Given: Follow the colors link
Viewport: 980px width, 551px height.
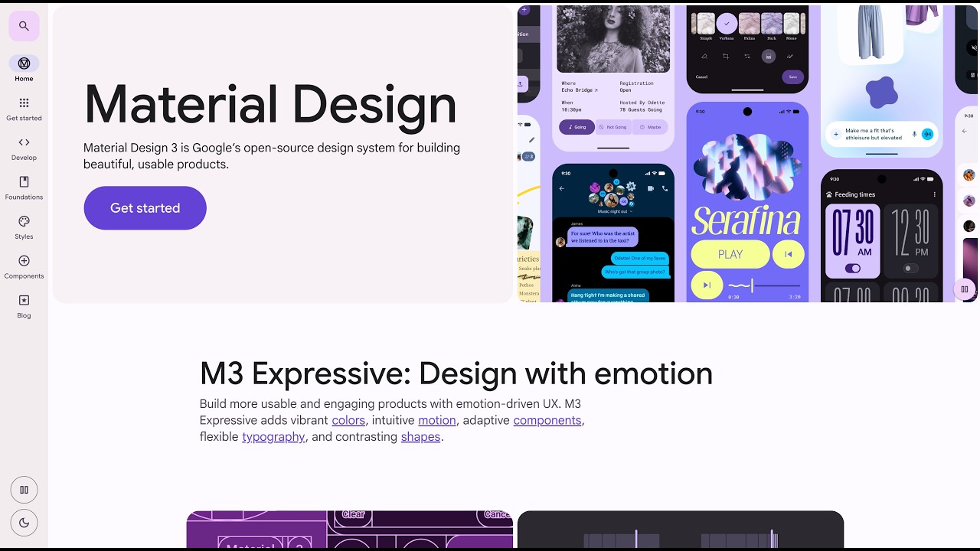Looking at the screenshot, I should click(348, 420).
